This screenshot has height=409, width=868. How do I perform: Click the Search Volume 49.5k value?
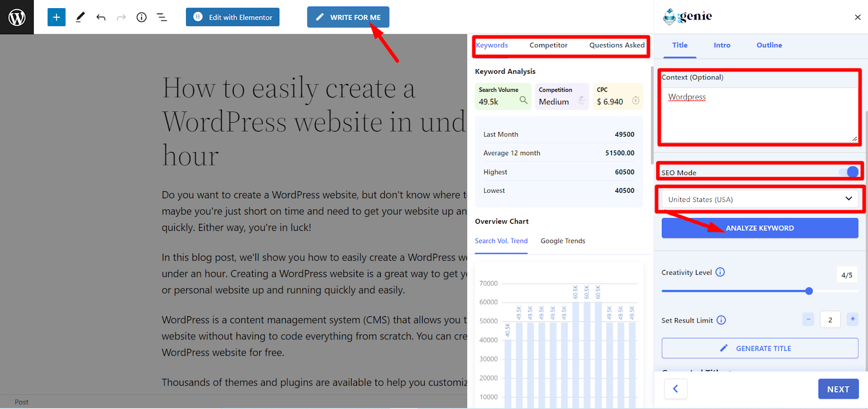point(488,102)
